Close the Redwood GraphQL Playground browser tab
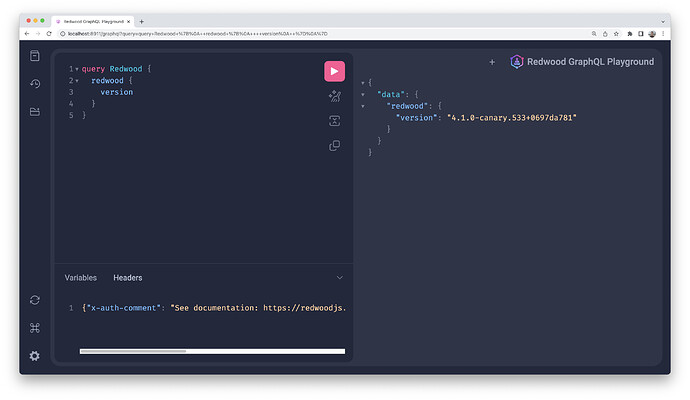The width and height of the screenshot is (690, 400). point(128,21)
